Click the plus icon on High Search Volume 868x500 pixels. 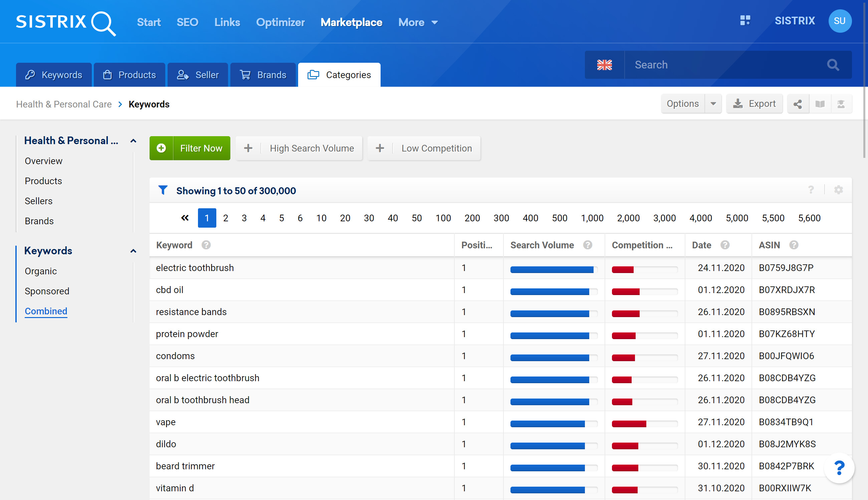click(248, 148)
